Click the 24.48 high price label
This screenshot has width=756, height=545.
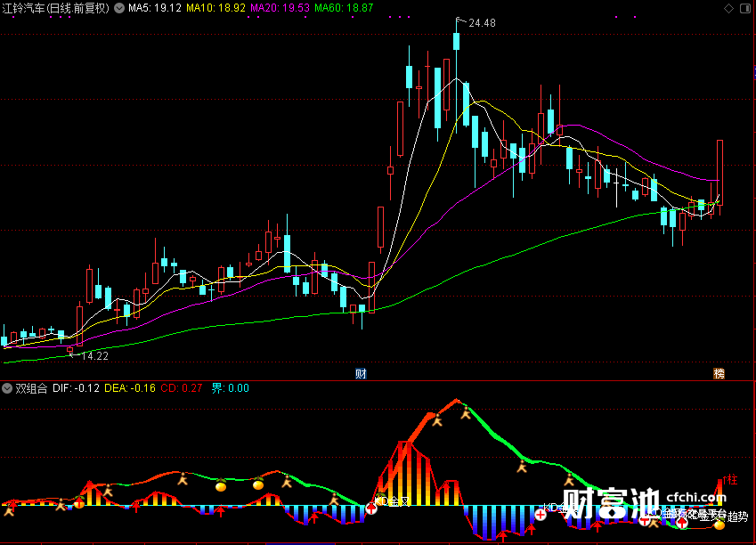pos(482,23)
